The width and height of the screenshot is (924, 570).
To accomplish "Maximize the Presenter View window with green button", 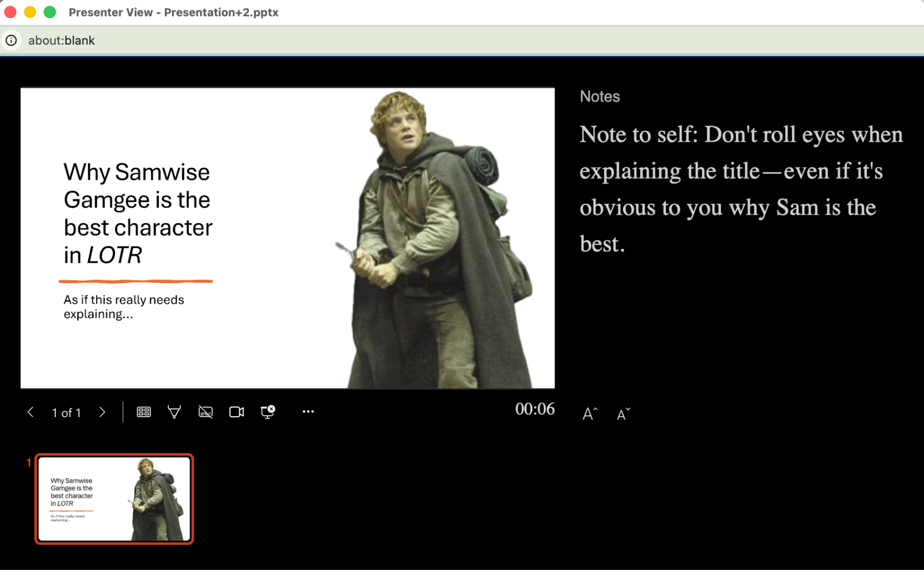I will coord(50,12).
